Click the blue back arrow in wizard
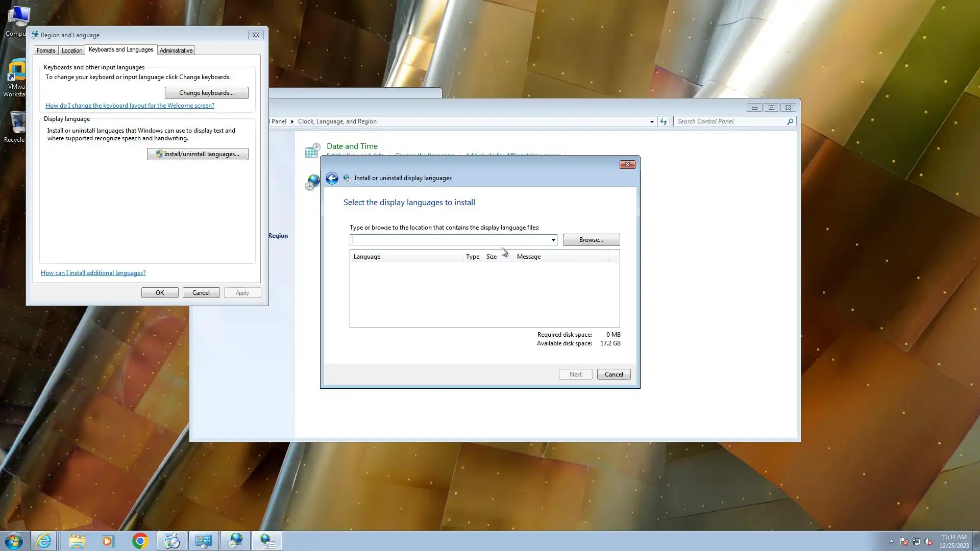 click(x=332, y=178)
